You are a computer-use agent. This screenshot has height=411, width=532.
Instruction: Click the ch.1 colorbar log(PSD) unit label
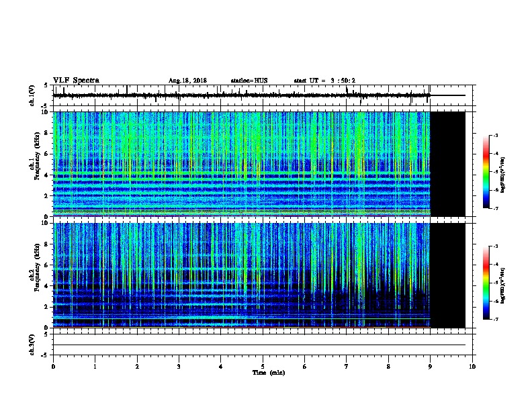click(x=502, y=175)
